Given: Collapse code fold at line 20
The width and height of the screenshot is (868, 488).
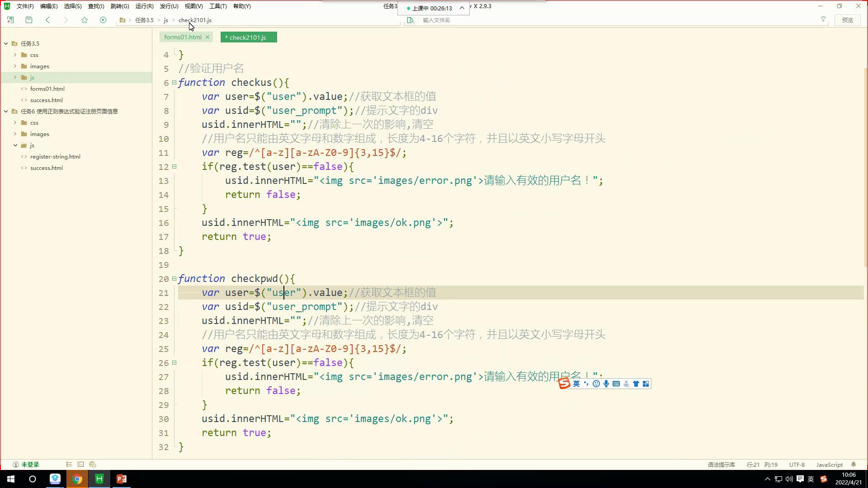Looking at the screenshot, I should point(175,279).
